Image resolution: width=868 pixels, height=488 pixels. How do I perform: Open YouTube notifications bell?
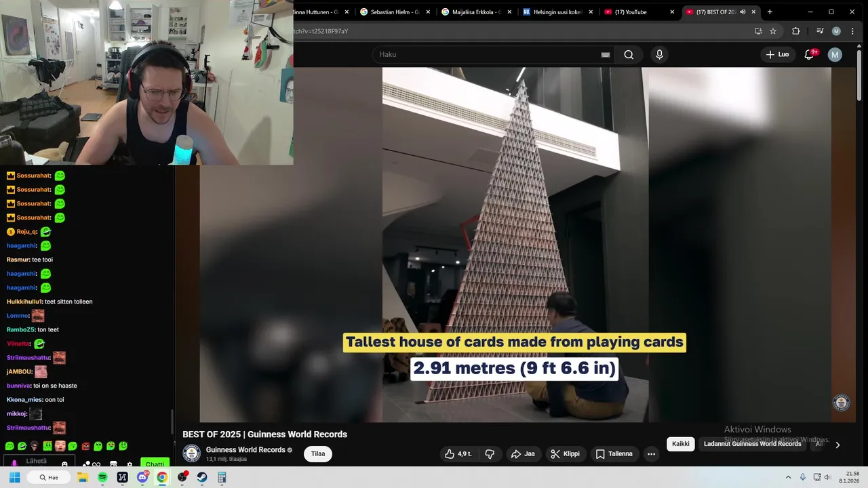[809, 54]
